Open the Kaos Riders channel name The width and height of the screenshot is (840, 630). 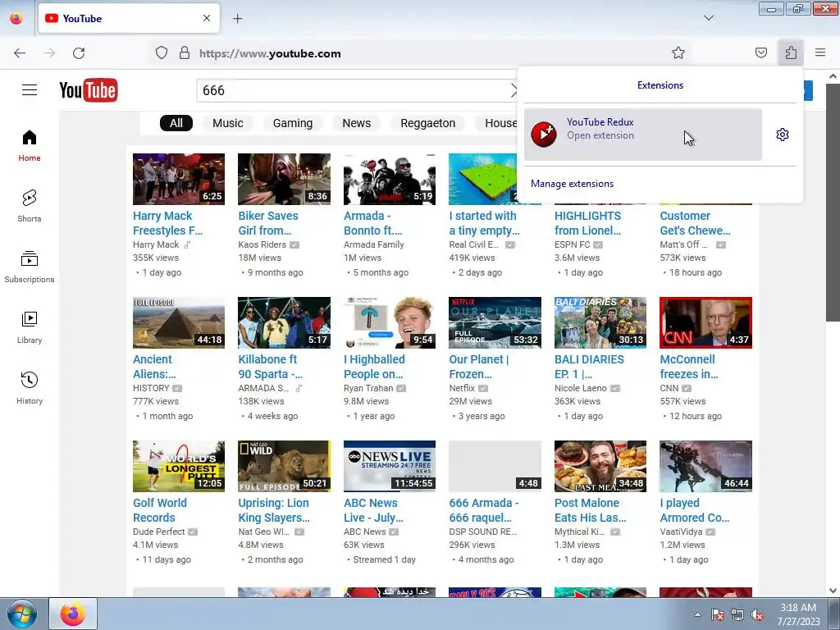pyautogui.click(x=262, y=244)
